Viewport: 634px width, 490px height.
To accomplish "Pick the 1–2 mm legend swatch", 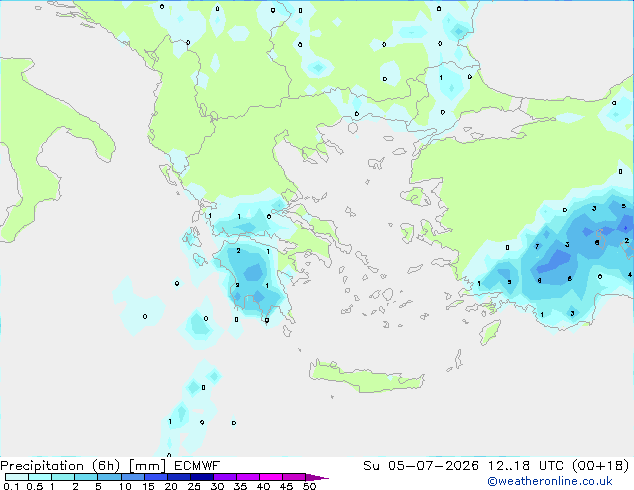I will coord(63,477).
